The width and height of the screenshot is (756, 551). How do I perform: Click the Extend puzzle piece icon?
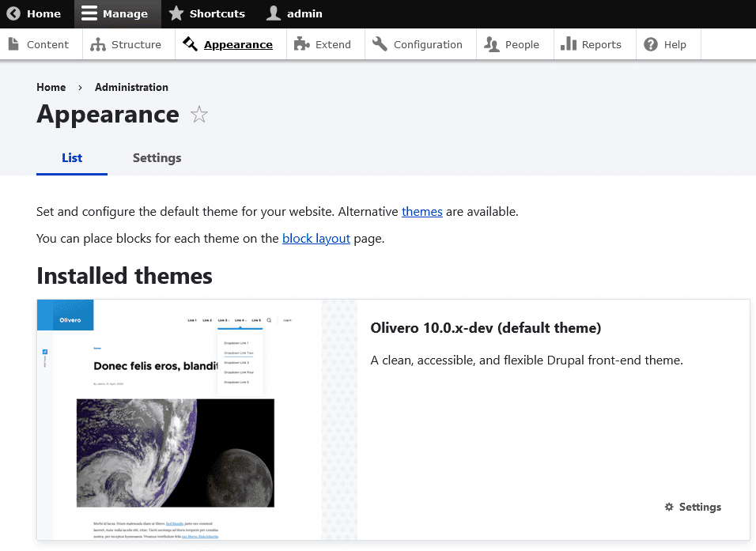click(302, 43)
